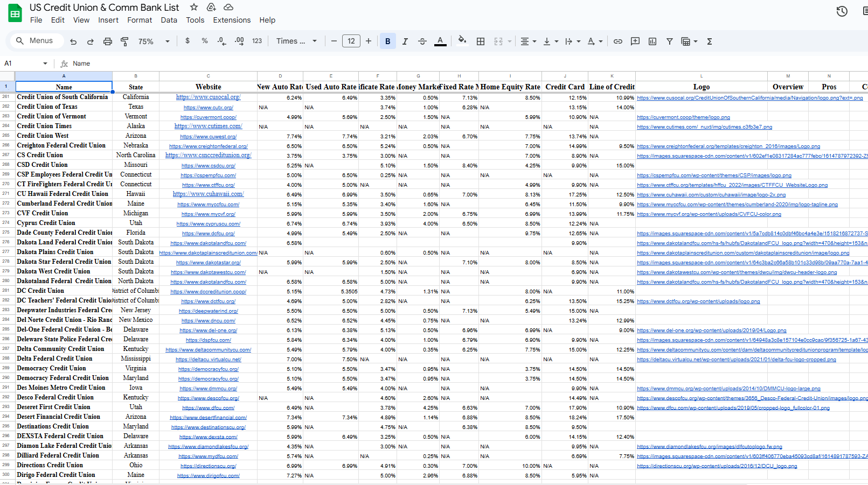Insert a chart from toolbar
This screenshot has height=485, width=868.
[x=652, y=41]
